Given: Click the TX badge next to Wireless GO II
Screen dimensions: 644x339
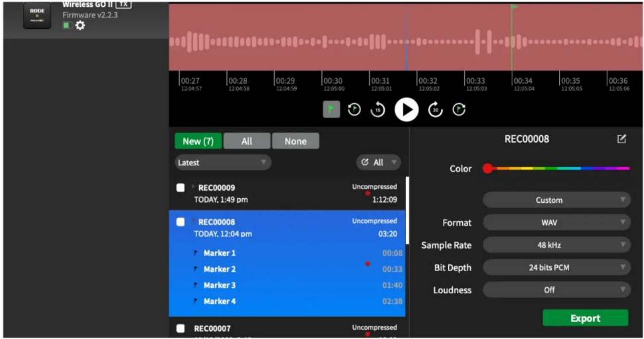Looking at the screenshot, I should point(123,4).
